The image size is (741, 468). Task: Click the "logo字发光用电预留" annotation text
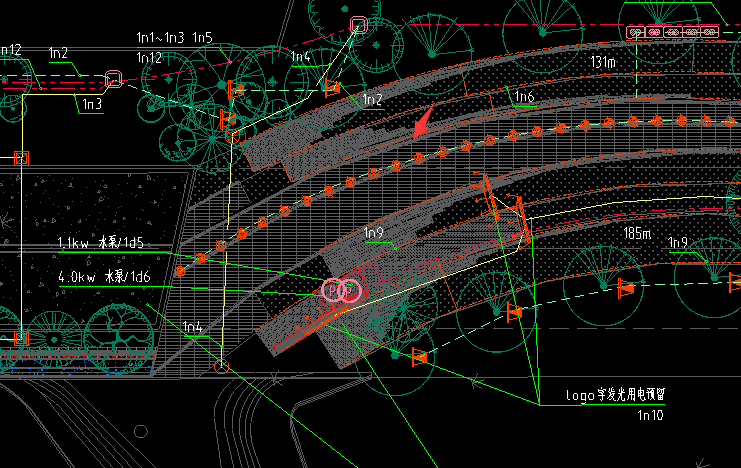click(x=615, y=395)
